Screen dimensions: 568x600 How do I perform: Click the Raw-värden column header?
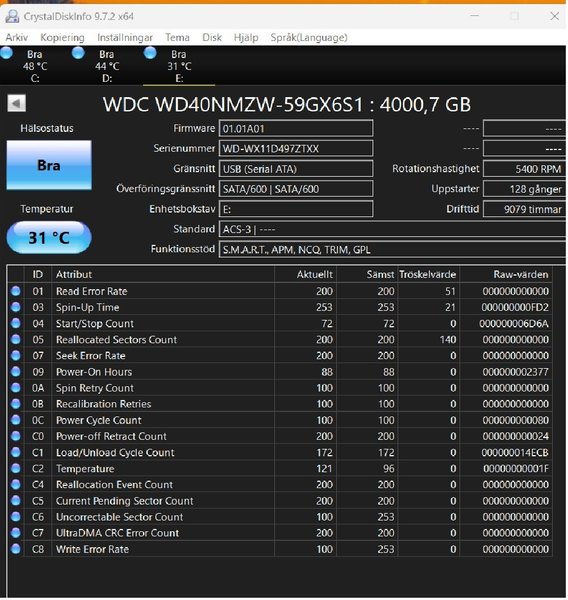(x=506, y=274)
